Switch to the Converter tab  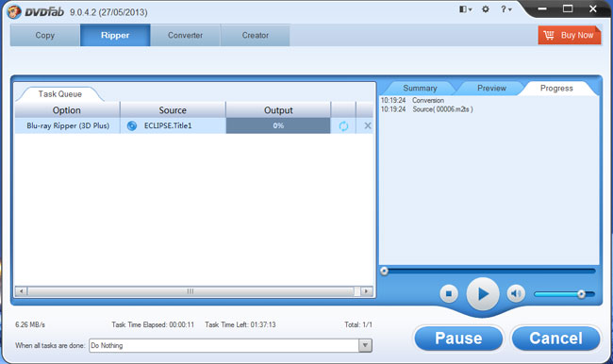(x=185, y=35)
